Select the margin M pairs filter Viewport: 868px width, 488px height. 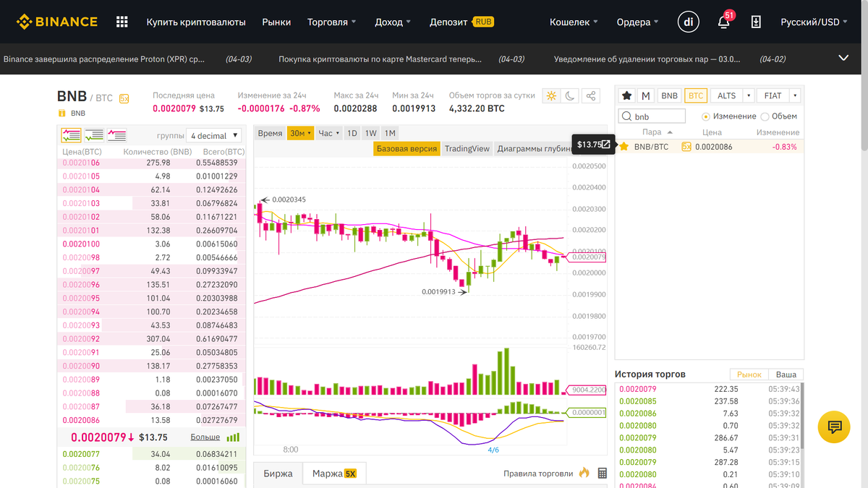coord(646,95)
